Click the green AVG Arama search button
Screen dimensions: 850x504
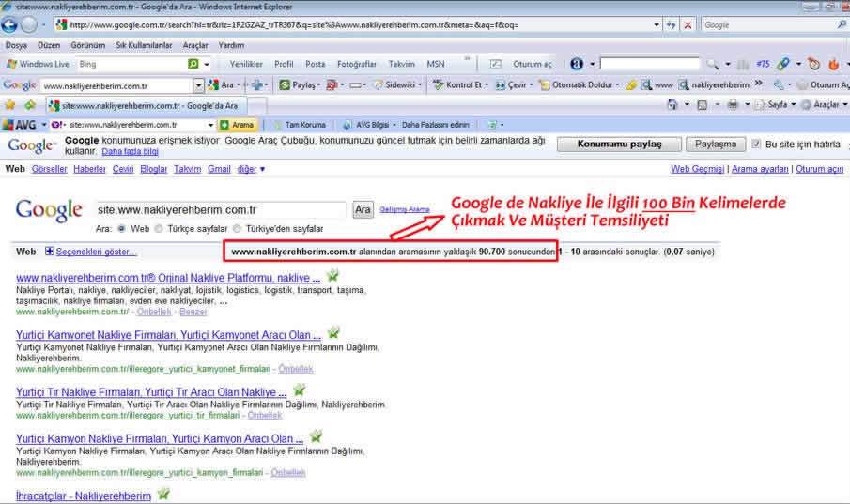click(x=237, y=124)
